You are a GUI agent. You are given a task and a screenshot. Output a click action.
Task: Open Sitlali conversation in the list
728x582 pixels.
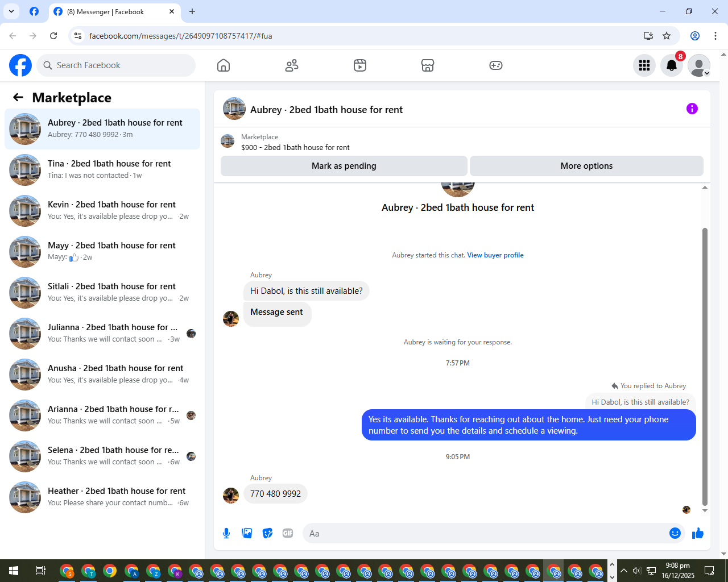102,293
